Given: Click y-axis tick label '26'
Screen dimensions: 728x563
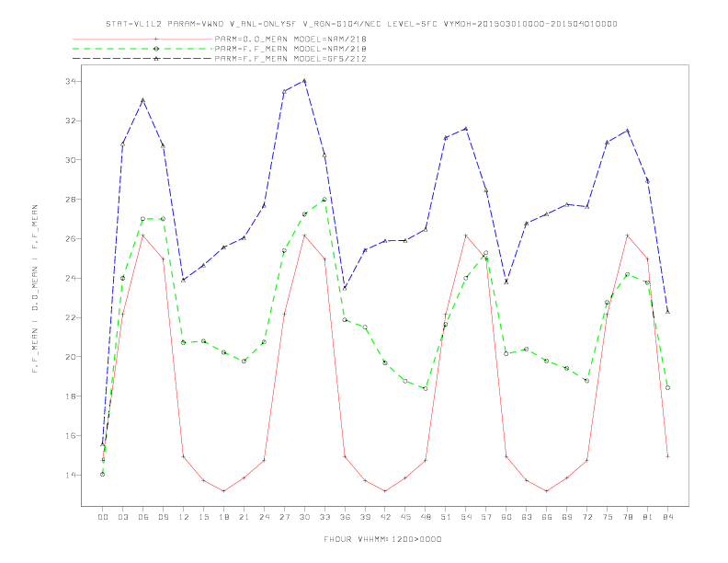Looking at the screenshot, I should point(71,239).
